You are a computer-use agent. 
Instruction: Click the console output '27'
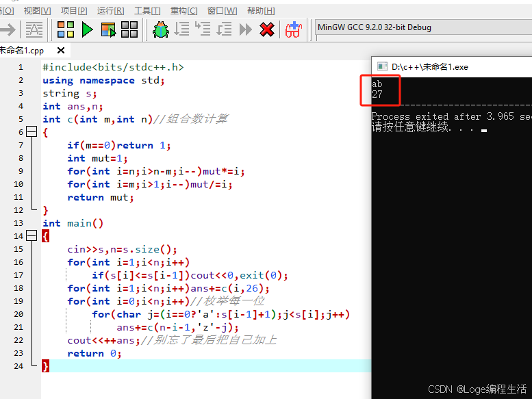tap(377, 94)
